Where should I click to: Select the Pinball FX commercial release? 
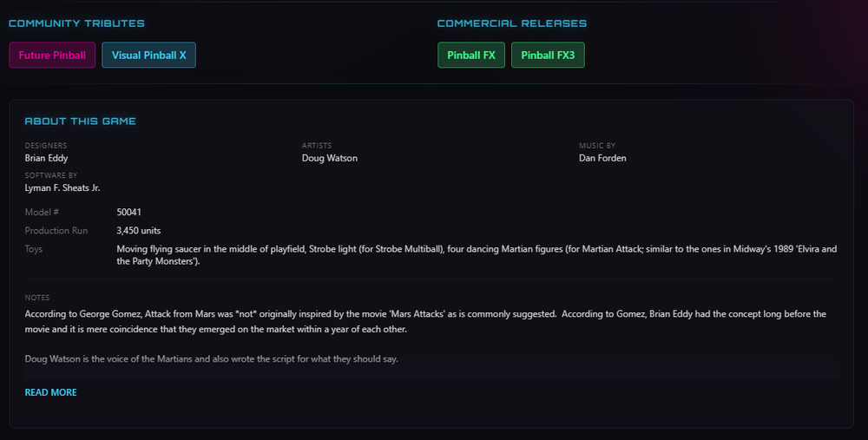click(471, 55)
